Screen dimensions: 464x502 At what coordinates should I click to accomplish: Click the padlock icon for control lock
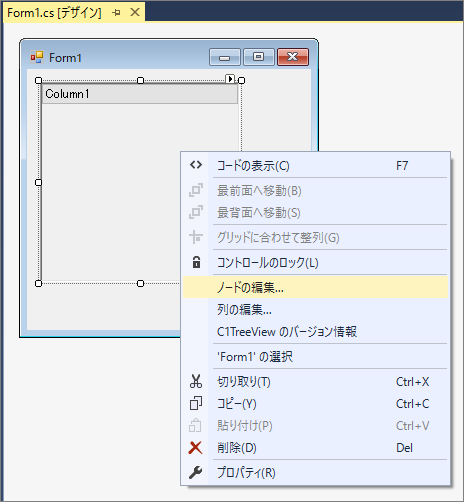[196, 262]
